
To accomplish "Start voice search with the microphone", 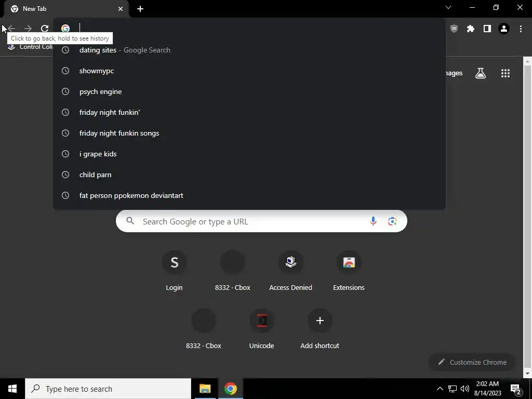I will click(373, 221).
